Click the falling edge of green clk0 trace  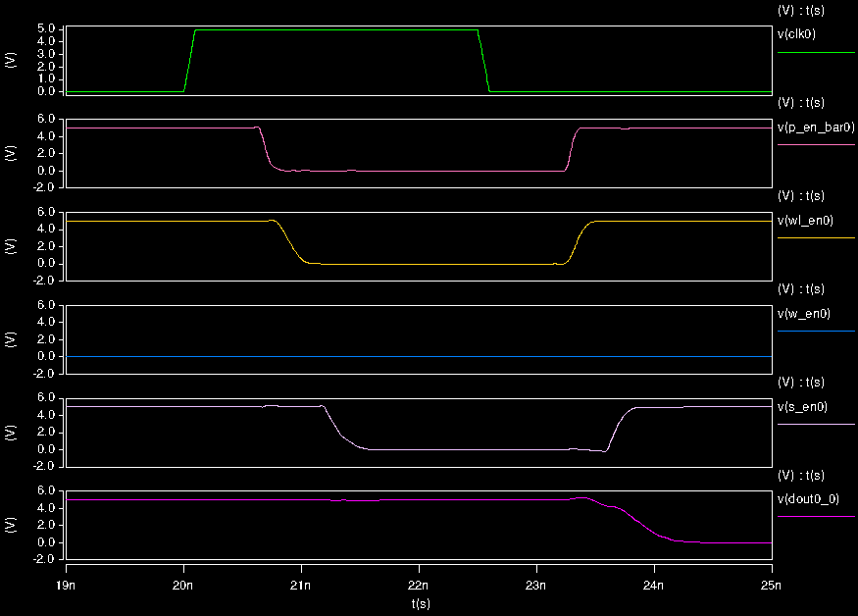point(483,61)
